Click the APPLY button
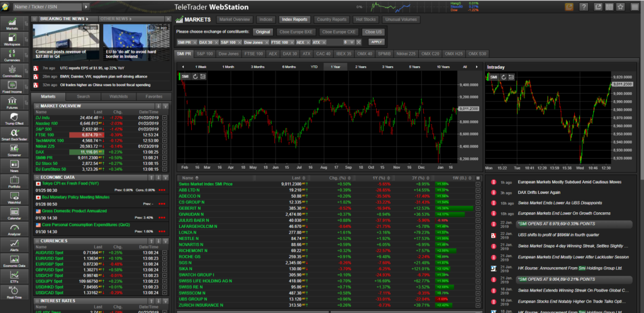Screen dimensions: 644x313 pyautogui.click(x=376, y=42)
